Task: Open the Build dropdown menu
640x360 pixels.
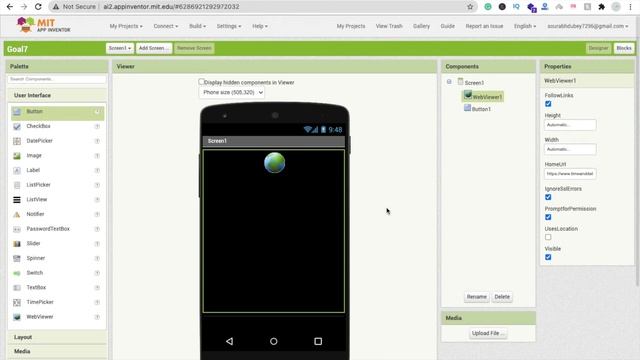Action: [x=198, y=26]
